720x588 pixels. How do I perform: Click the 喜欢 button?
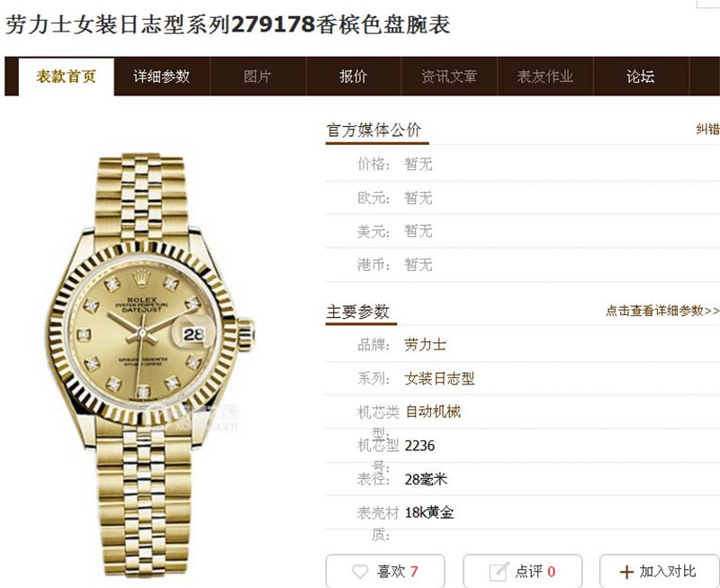pos(385,571)
